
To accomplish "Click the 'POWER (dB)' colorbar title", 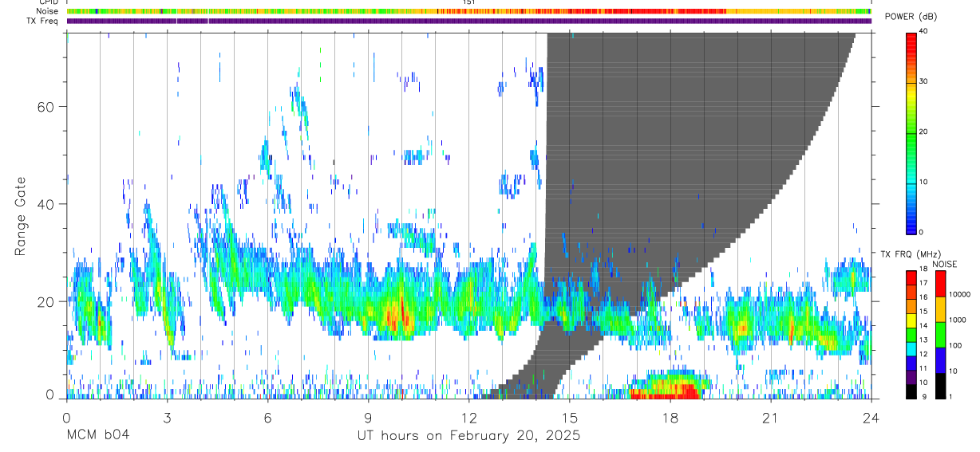I will (911, 18).
